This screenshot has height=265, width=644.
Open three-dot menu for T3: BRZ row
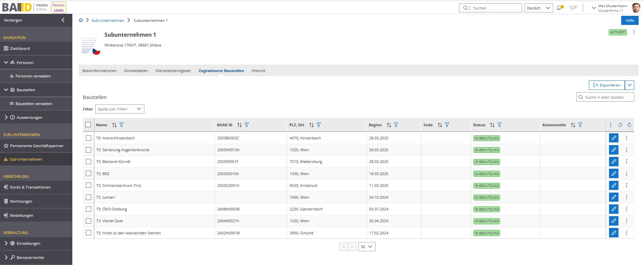click(626, 174)
